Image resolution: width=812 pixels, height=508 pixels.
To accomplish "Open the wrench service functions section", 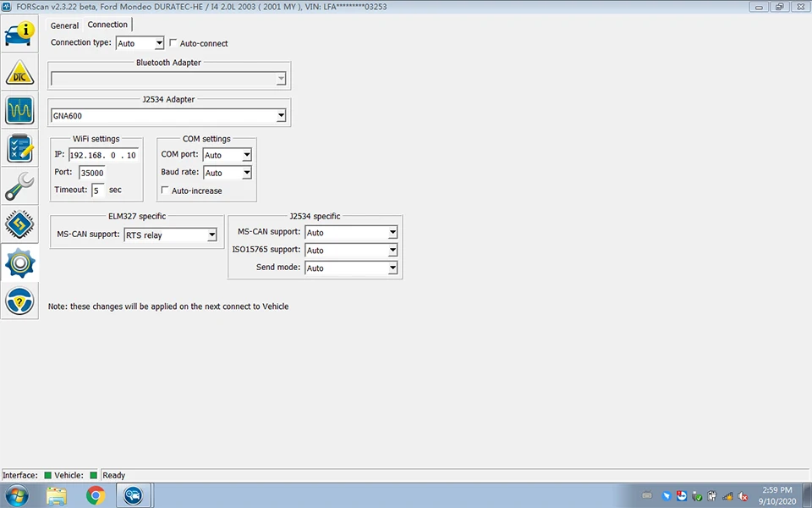I will [19, 186].
